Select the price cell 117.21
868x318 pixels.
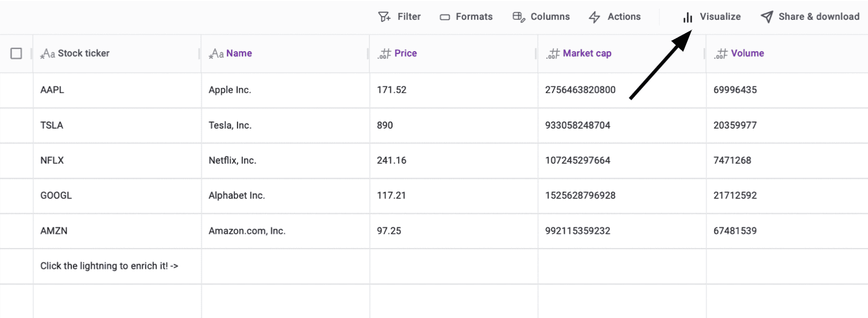pyautogui.click(x=454, y=196)
